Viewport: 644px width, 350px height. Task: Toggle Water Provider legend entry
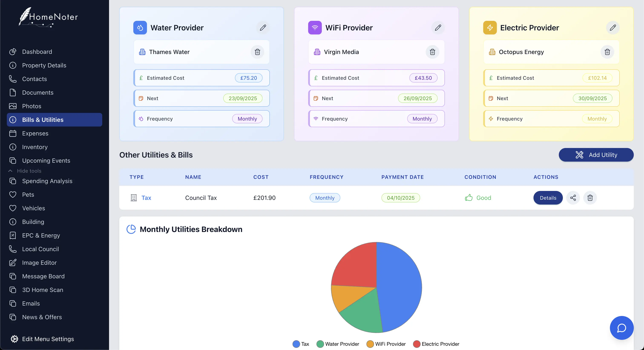338,344
